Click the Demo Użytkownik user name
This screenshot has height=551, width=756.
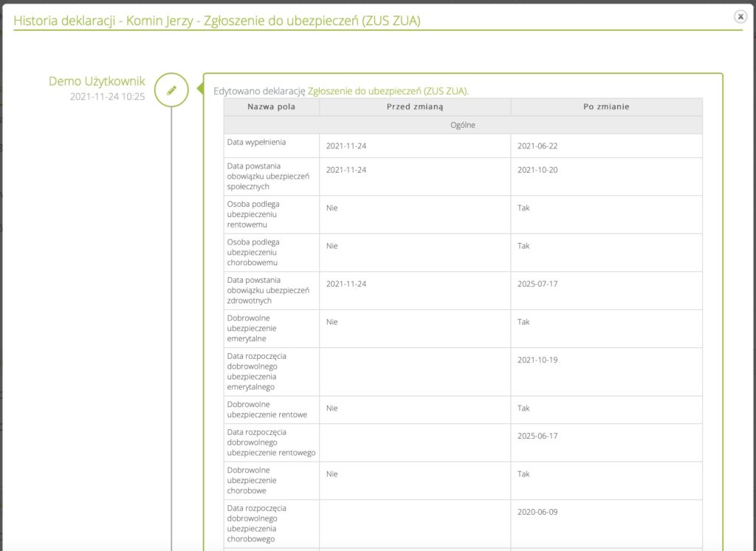(97, 81)
